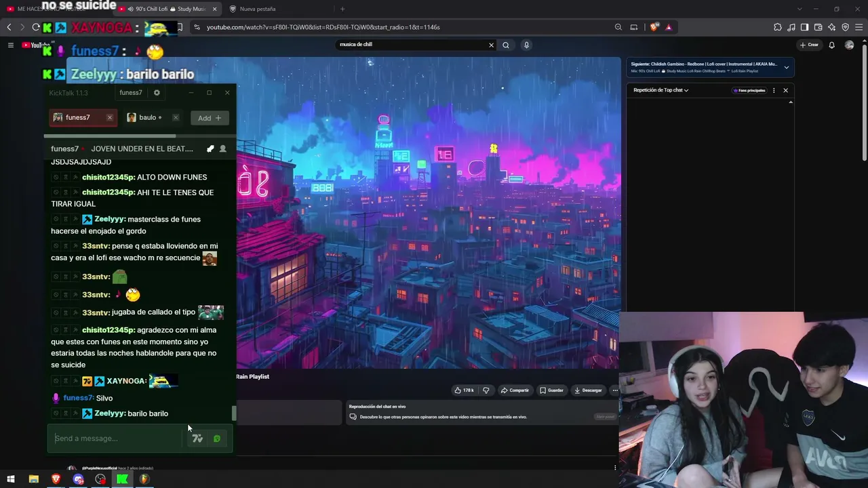The width and height of the screenshot is (868, 488).
Task: Switch to the Nueva pestaña browser tab
Action: 278,9
